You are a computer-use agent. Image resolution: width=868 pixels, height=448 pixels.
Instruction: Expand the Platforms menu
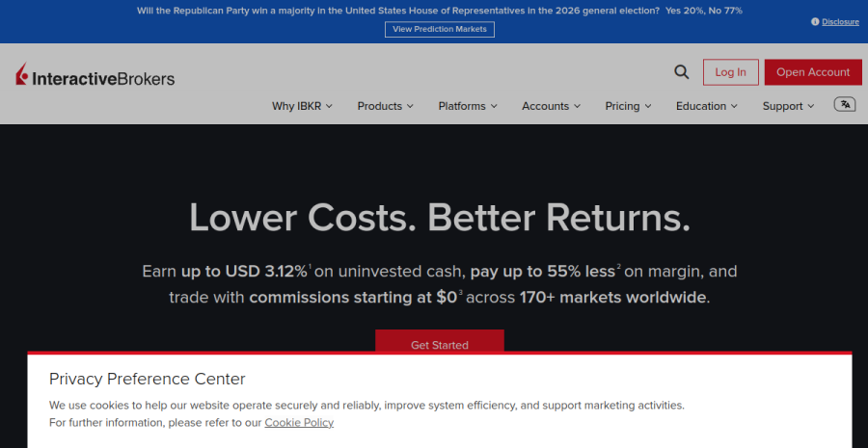point(468,106)
